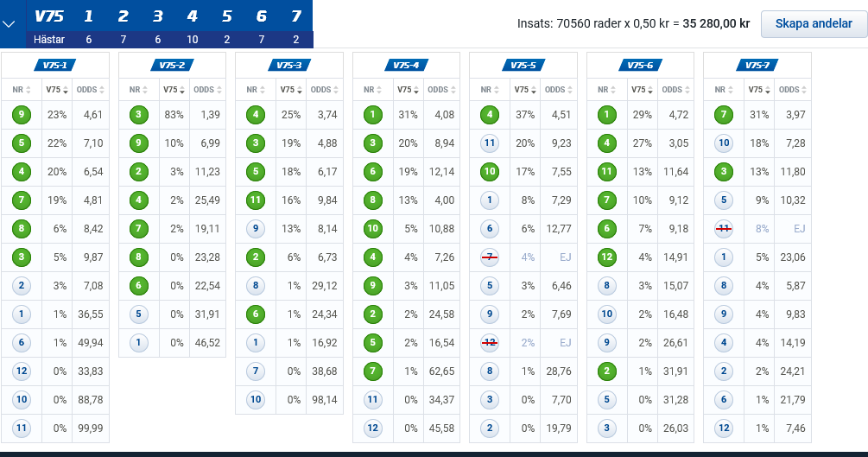Screen dimensions: 868x457
Task: Select horse 2 in V75-1 column
Action: tap(22, 286)
